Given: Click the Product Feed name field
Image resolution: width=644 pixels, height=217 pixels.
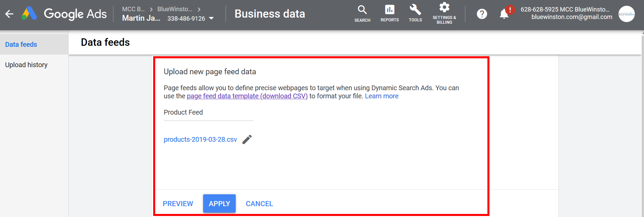Looking at the screenshot, I should pos(208,113).
